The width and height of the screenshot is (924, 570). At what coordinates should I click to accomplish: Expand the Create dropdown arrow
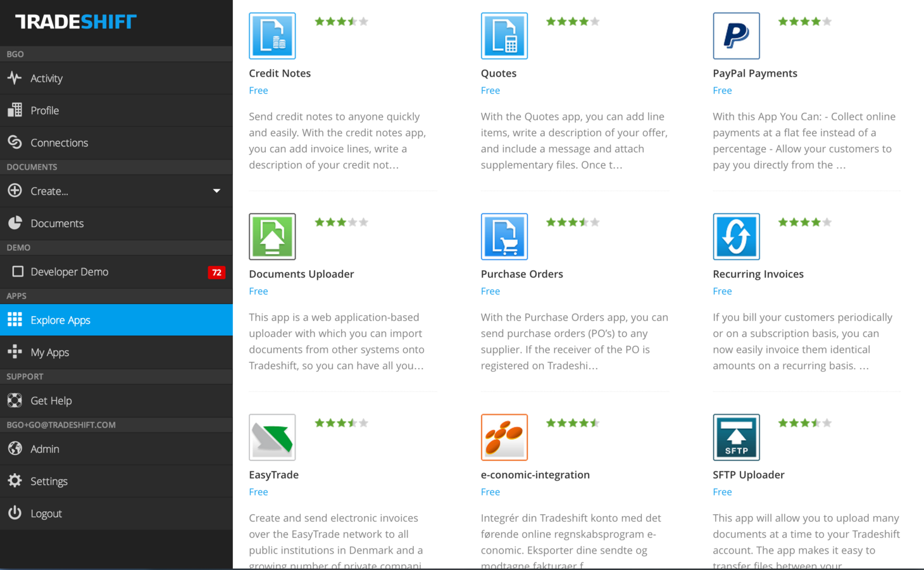(x=216, y=191)
